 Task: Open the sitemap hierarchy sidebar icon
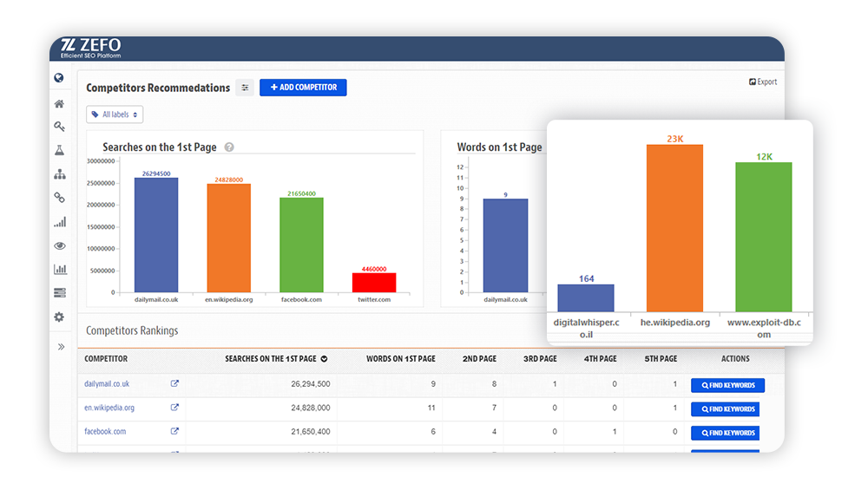60,174
